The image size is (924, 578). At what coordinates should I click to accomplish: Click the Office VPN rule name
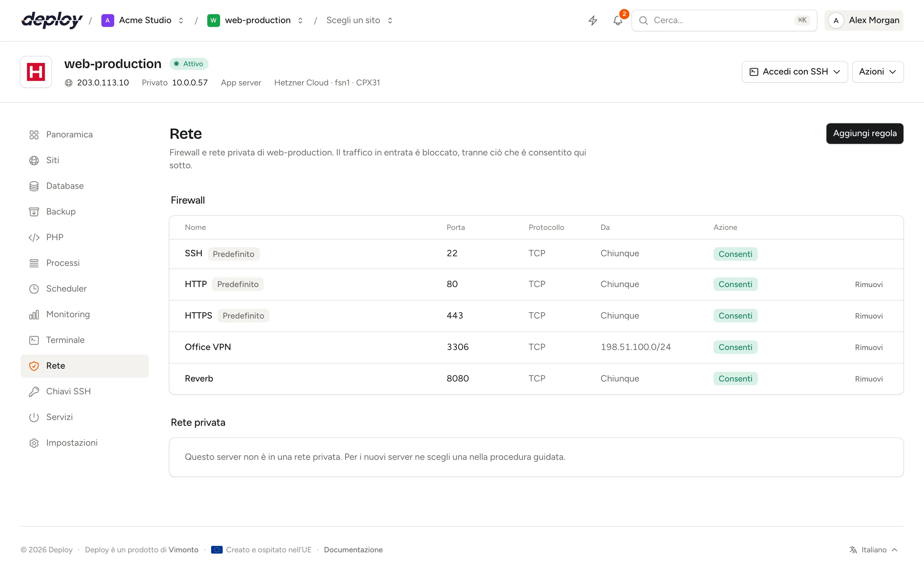point(208,347)
